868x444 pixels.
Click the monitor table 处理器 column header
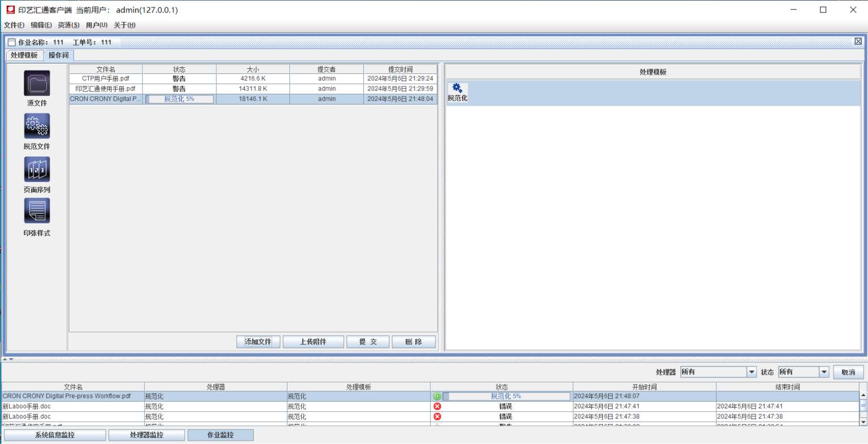pyautogui.click(x=216, y=387)
